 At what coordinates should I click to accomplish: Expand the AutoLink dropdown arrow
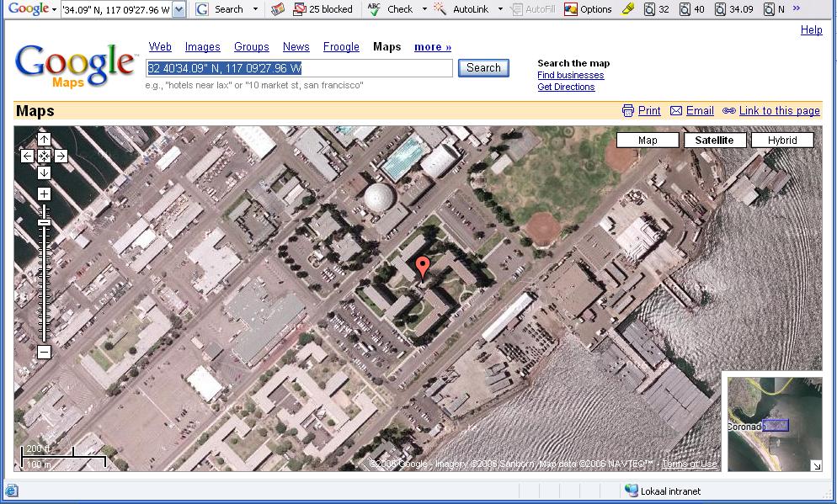(x=500, y=9)
